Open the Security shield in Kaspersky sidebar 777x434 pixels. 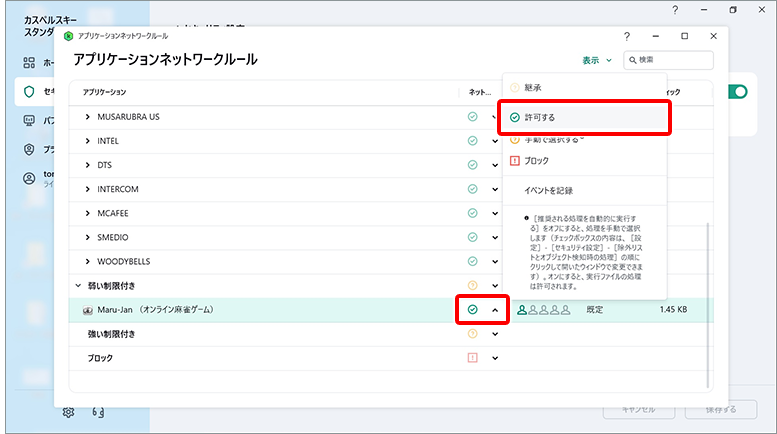pos(29,92)
